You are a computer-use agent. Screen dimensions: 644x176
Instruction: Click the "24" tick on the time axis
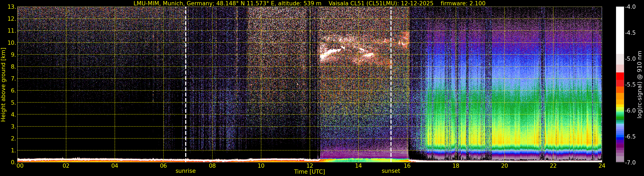(x=602, y=166)
